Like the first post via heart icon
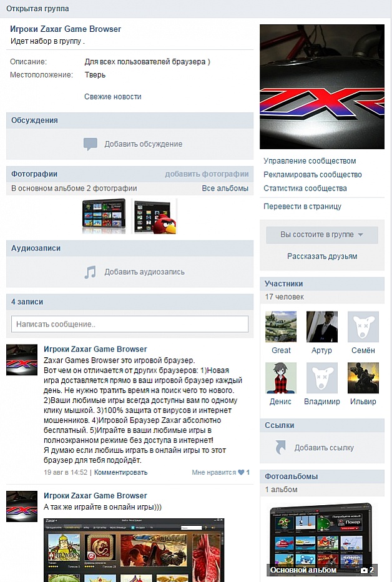The image size is (392, 582). coord(241,472)
